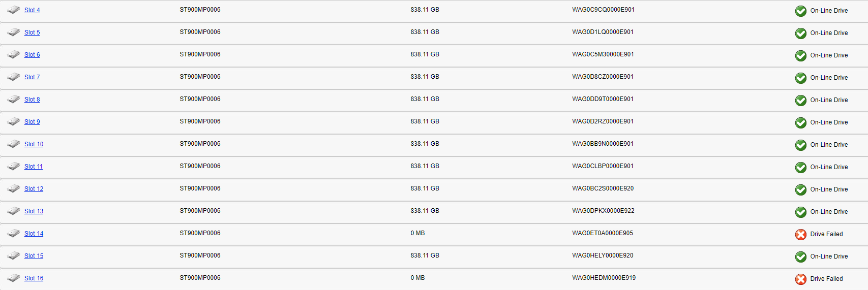Viewport: 868px width, 290px height.
Task: Click the drive icon beside Slot 14
Action: pos(14,234)
